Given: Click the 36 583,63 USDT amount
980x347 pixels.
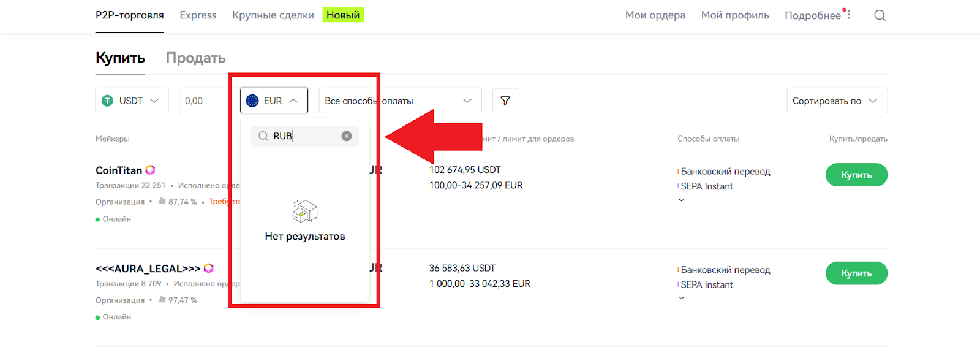Looking at the screenshot, I should pyautogui.click(x=462, y=268).
